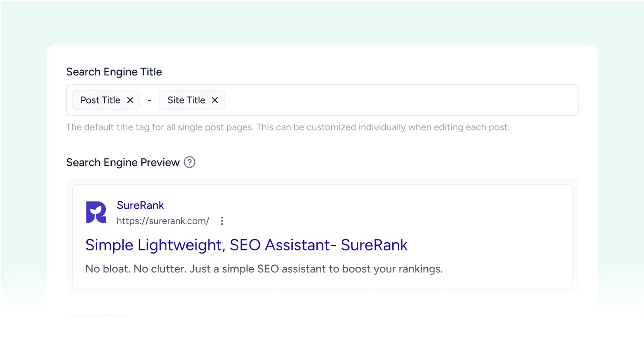Click the faint partially hidden element below preview
This screenshot has width=644, height=364.
point(99,315)
